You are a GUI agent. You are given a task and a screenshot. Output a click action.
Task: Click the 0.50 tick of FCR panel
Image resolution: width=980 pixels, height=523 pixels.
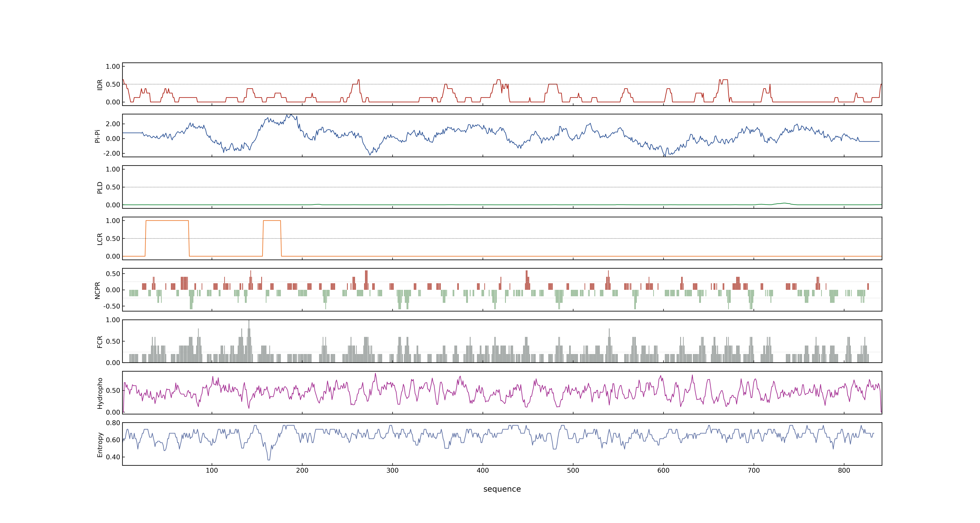[x=113, y=341]
